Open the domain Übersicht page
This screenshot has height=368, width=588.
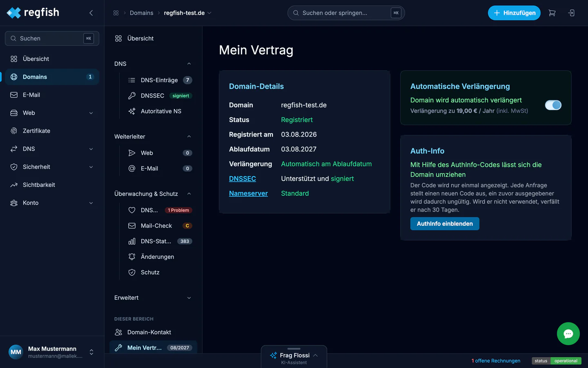click(x=154, y=38)
